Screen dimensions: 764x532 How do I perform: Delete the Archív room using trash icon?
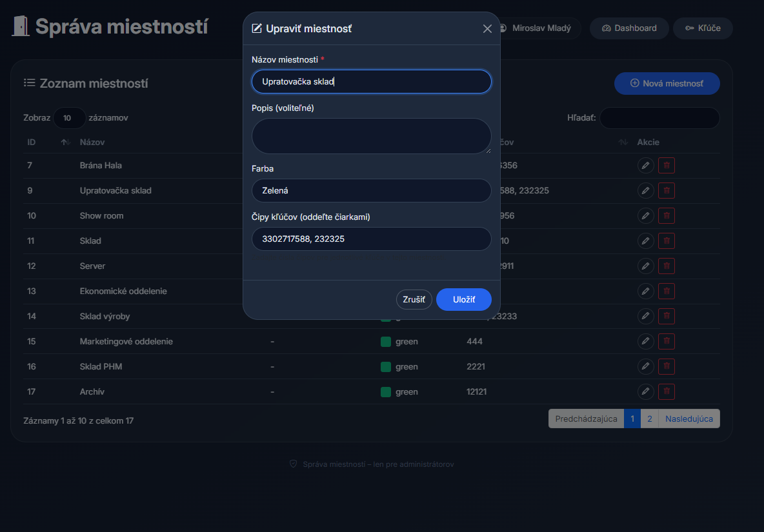click(x=667, y=392)
